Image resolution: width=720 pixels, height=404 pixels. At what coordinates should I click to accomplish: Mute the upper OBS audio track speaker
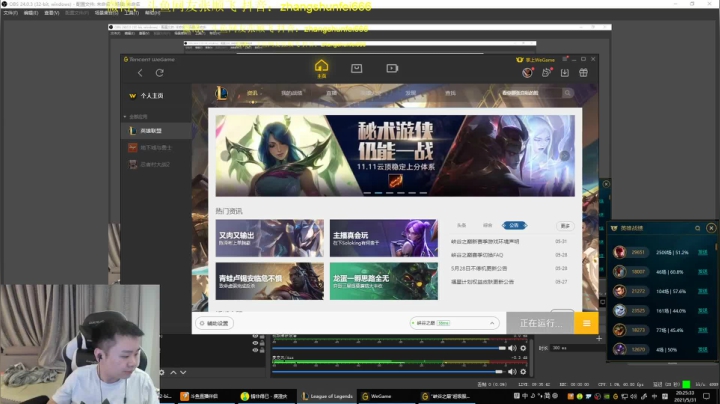(512, 348)
